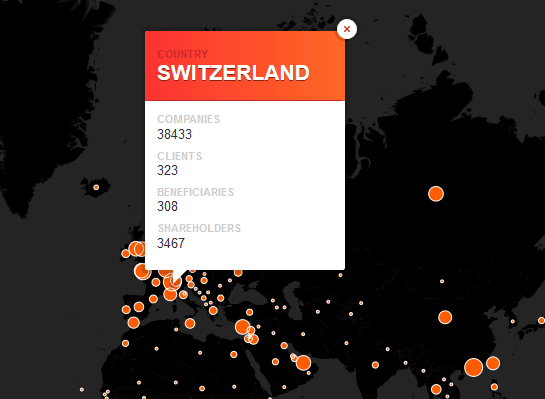545x399 pixels.
Task: Select the companies value 38433
Action: pos(174,135)
